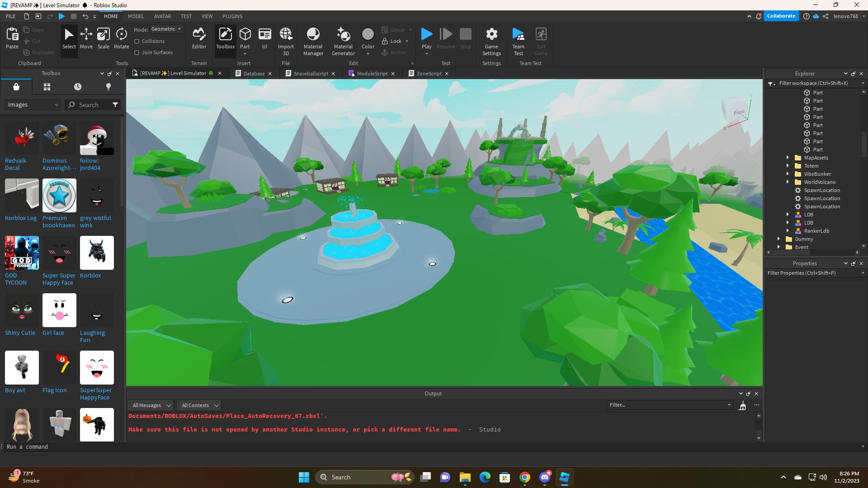Open Game Settings
Viewport: 868px width, 488px height.
(x=491, y=40)
